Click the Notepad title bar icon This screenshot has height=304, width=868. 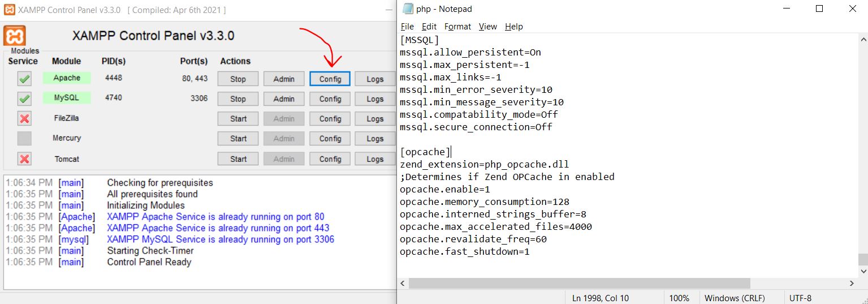pos(407,8)
